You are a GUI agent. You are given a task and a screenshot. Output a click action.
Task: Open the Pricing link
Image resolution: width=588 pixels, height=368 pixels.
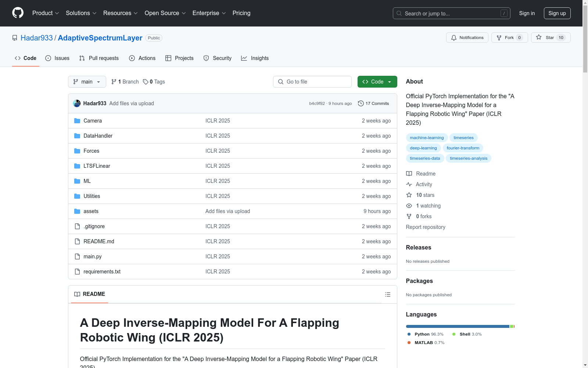pos(241,13)
